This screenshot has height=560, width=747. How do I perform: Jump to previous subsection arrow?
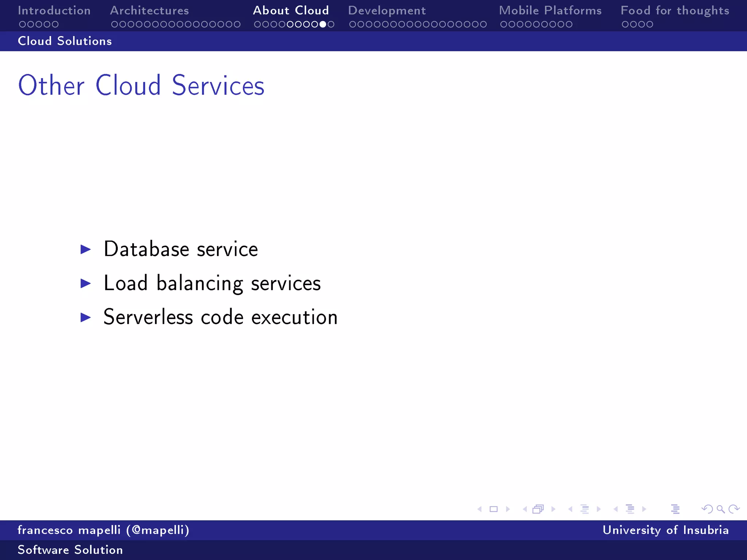pyautogui.click(x=570, y=509)
